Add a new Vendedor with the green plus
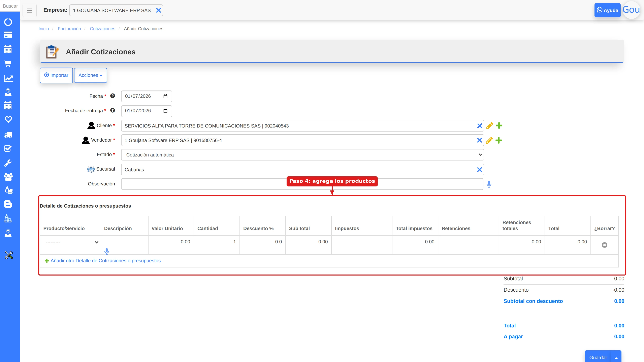Viewport: 644px width, 362px height. [499, 140]
